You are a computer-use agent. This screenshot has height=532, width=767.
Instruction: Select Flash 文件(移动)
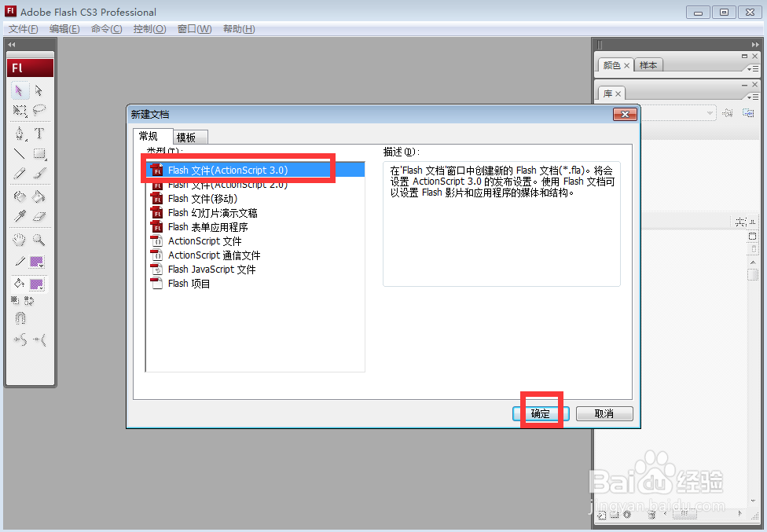[x=255, y=199]
